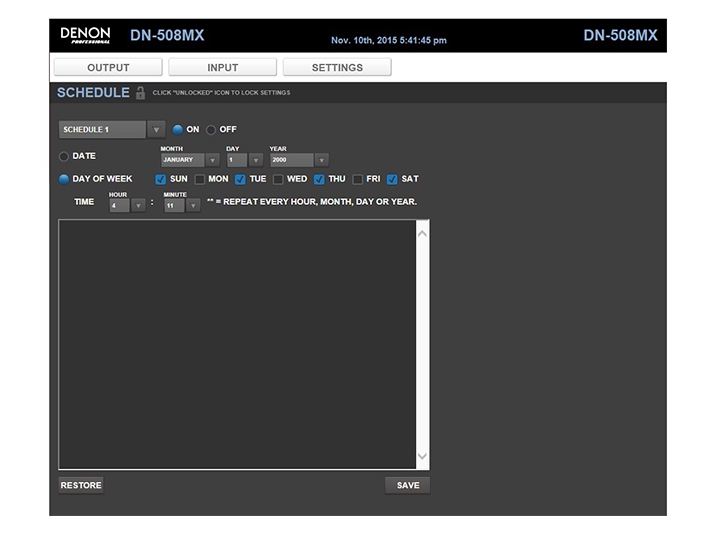
Task: Choose the DAY OF WEEK radio option
Action: click(x=64, y=179)
